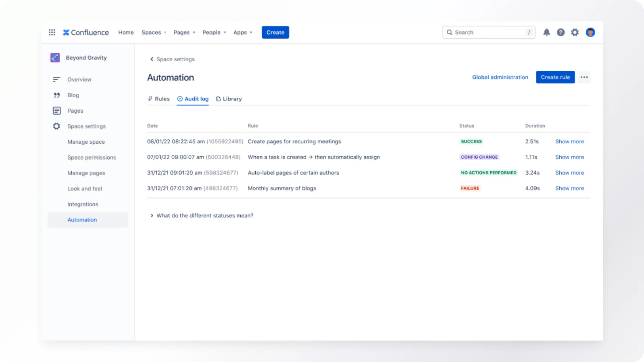
Task: Expand the Spaces dropdown menu
Action: tap(154, 33)
